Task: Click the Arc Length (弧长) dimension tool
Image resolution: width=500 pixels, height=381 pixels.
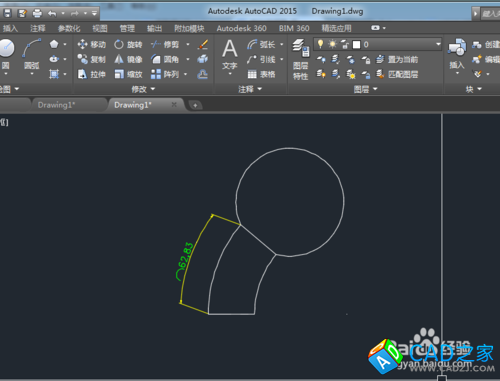Action: click(261, 44)
